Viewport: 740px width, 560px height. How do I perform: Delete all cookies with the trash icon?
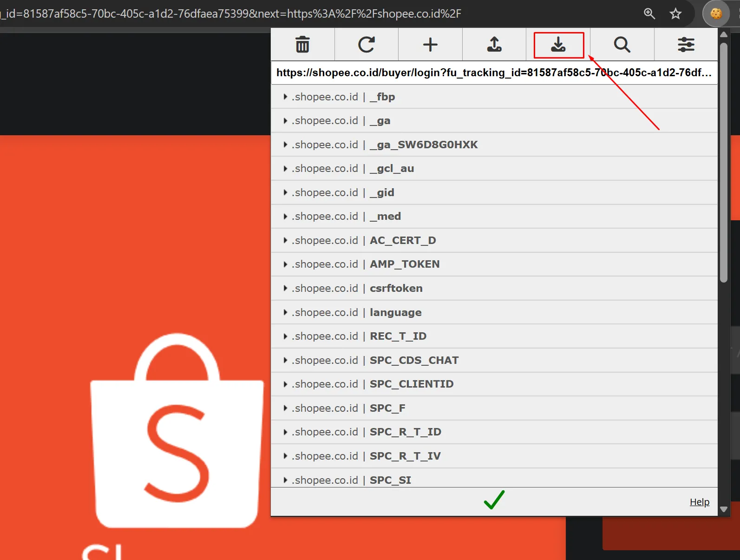coord(302,45)
